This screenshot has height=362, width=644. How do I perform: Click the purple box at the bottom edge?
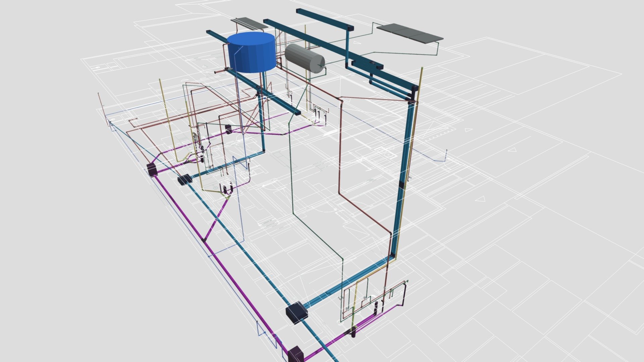[296, 354]
